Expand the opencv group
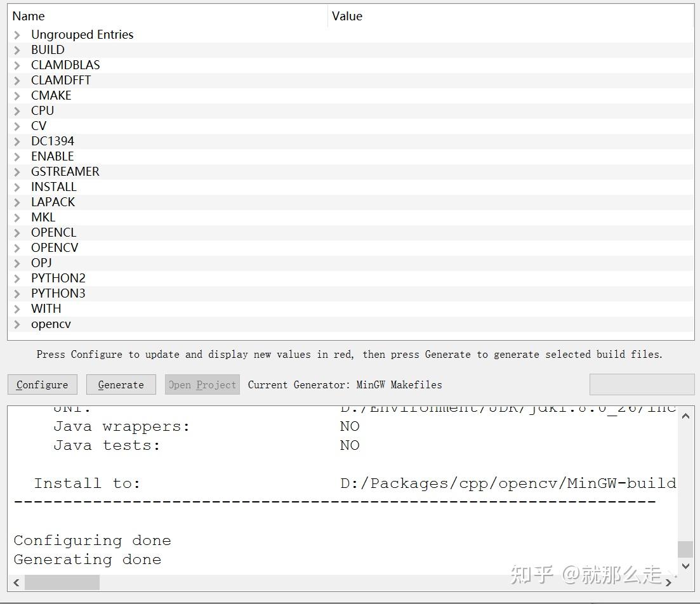This screenshot has height=604, width=700. pyautogui.click(x=17, y=324)
